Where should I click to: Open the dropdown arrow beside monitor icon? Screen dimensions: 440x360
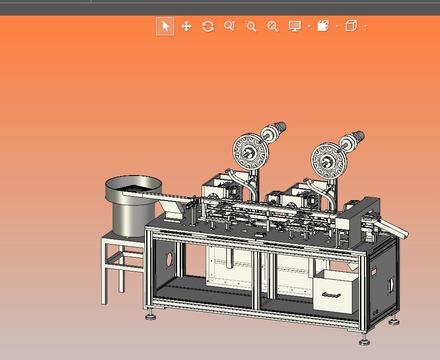click(x=309, y=26)
